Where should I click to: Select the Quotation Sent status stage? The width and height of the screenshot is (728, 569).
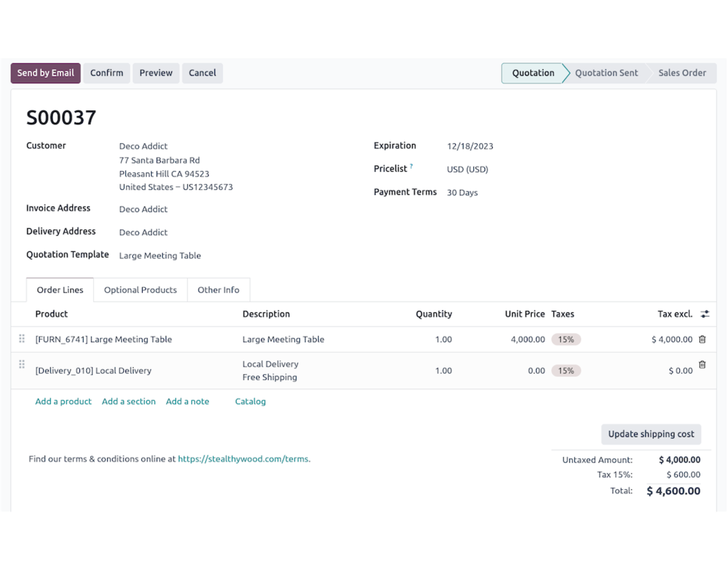point(606,73)
